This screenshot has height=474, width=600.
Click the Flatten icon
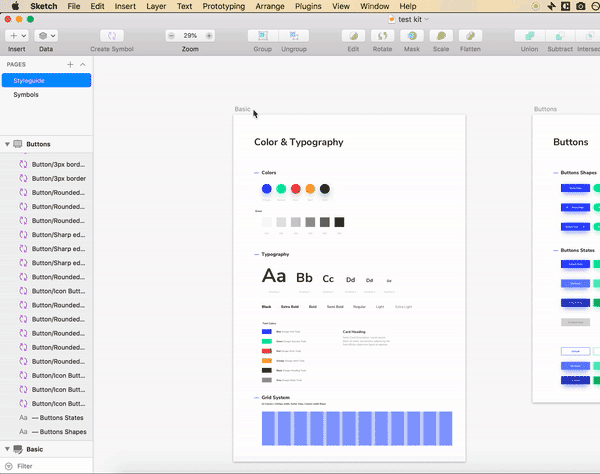(x=470, y=36)
